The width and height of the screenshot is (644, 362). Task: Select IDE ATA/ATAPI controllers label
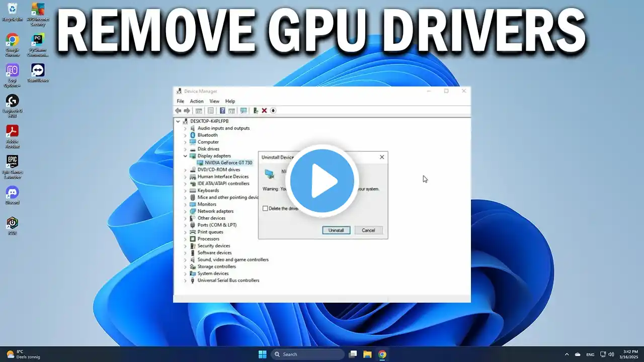(223, 184)
